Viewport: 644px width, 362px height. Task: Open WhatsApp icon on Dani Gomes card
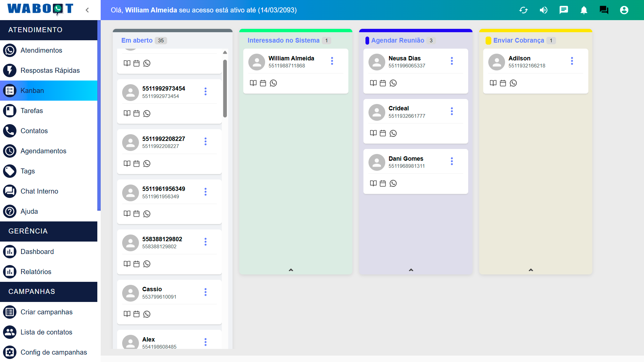[393, 184]
